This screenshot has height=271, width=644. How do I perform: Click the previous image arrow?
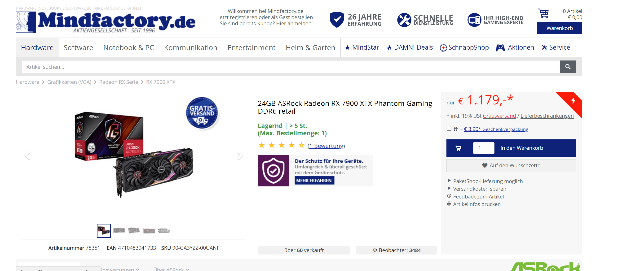click(27, 156)
